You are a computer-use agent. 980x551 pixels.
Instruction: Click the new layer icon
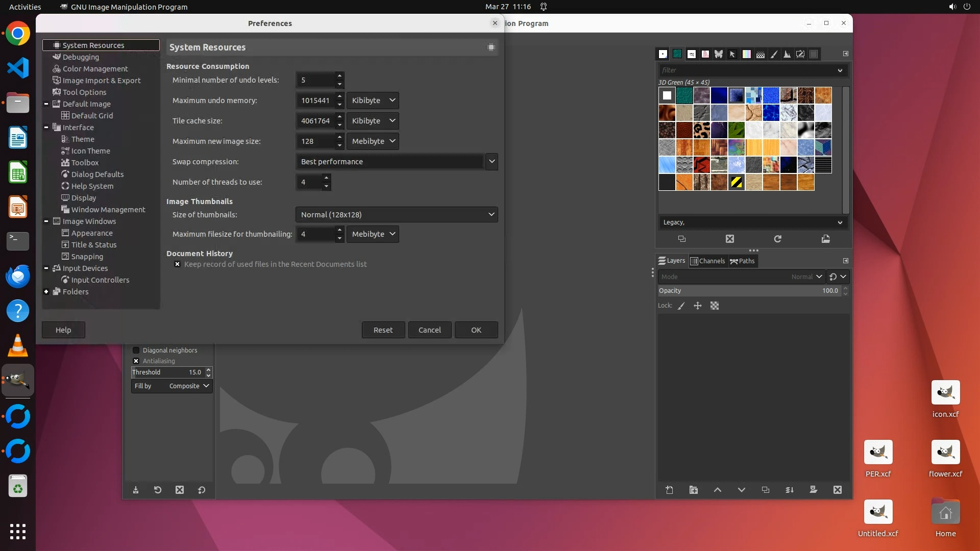click(669, 490)
